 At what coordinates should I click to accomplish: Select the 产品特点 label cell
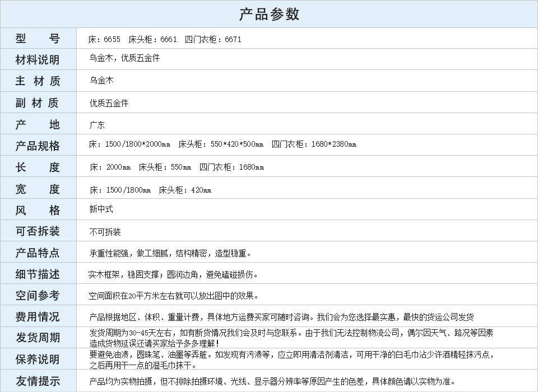click(38, 253)
